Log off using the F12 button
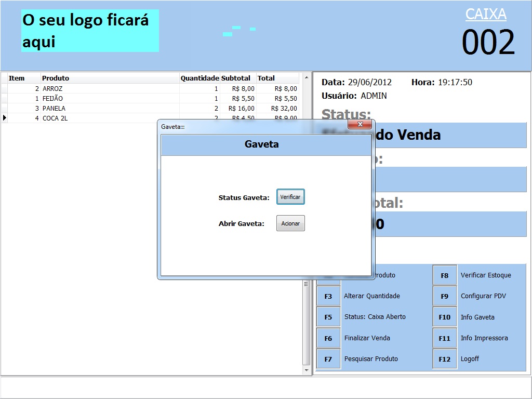 pyautogui.click(x=445, y=359)
